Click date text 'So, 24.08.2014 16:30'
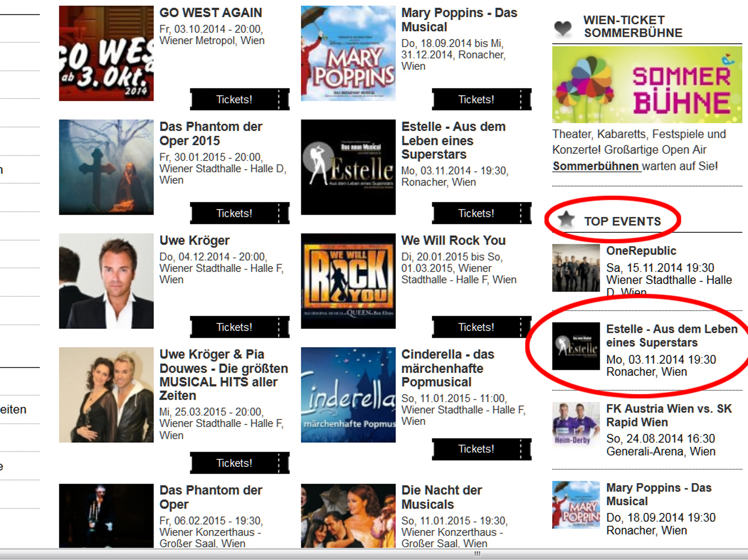The width and height of the screenshot is (748, 560). (x=661, y=439)
